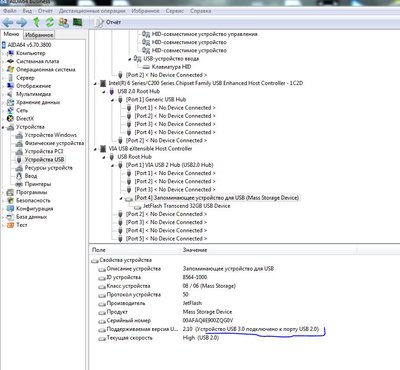400x370 pixels.
Task: Select DirectX in the sidebar
Action: click(25, 119)
